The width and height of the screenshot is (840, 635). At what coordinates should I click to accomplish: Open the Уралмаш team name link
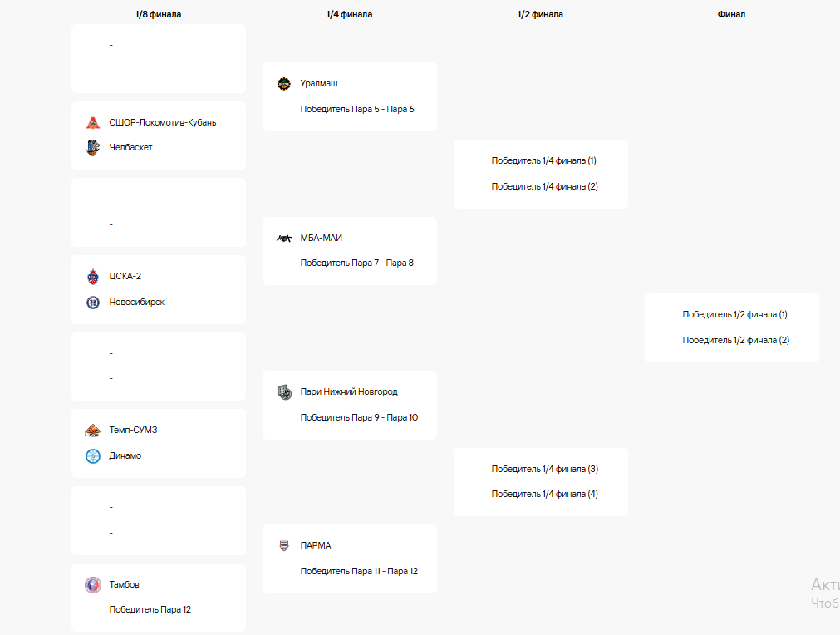click(x=319, y=84)
